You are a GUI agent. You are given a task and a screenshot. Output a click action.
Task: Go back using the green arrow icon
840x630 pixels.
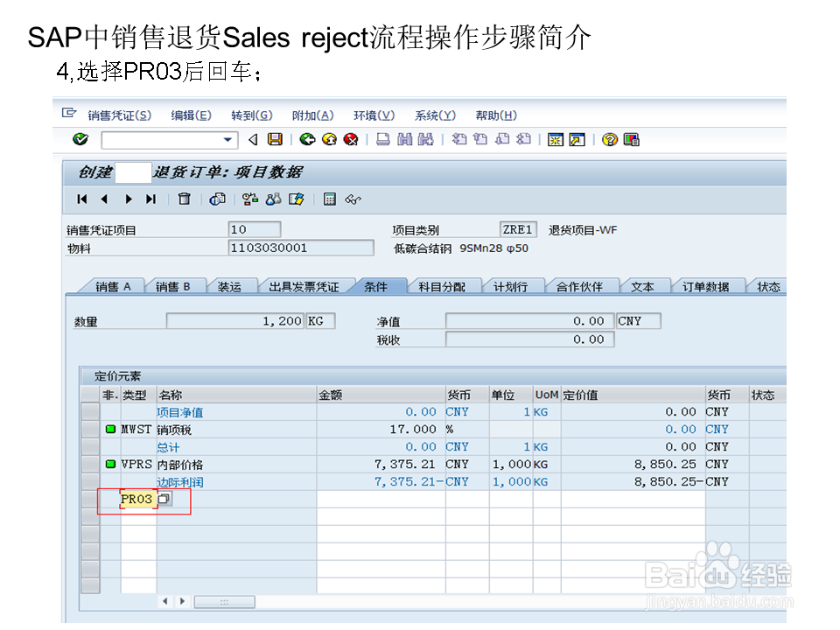[x=307, y=140]
